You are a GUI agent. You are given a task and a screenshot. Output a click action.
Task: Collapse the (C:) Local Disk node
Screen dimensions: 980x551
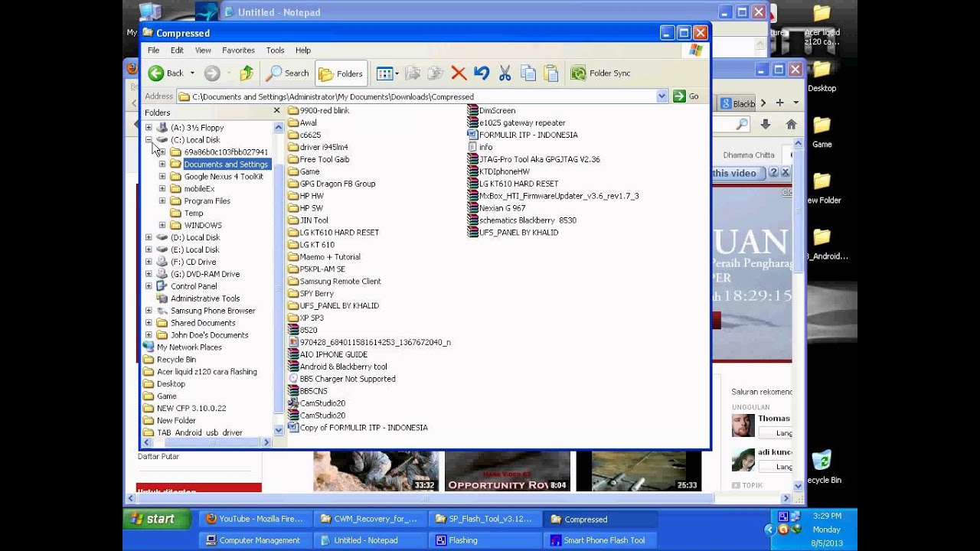(x=149, y=140)
